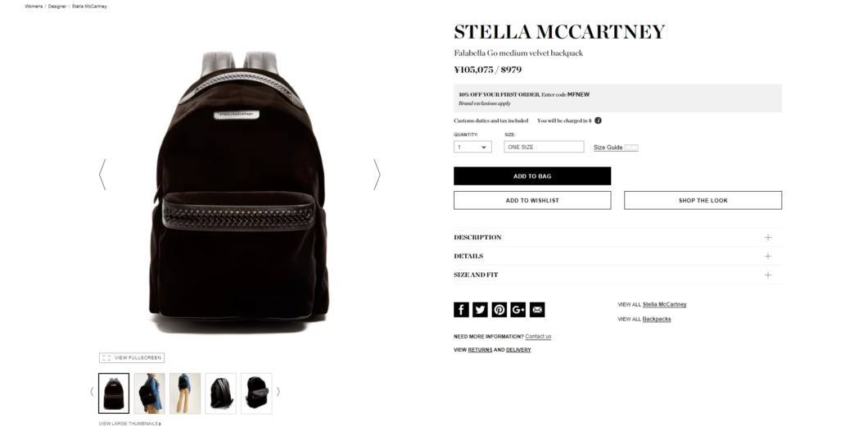Expand the Size and Fit section
868x432 pixels.
(x=617, y=275)
